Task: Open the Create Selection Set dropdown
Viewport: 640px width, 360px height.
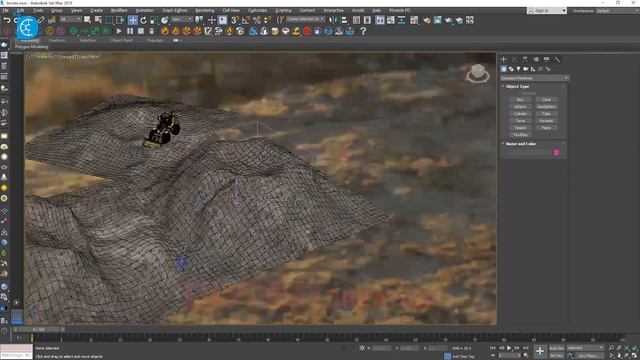Action: [305, 20]
